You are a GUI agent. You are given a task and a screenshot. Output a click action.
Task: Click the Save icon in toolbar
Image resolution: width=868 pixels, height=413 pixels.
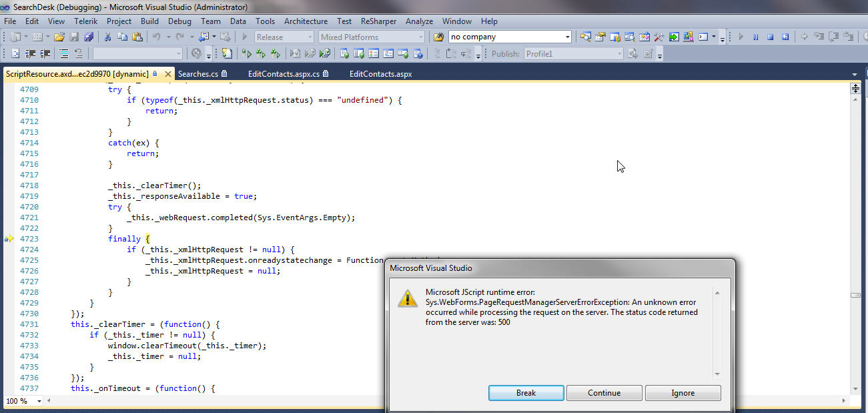coord(74,37)
